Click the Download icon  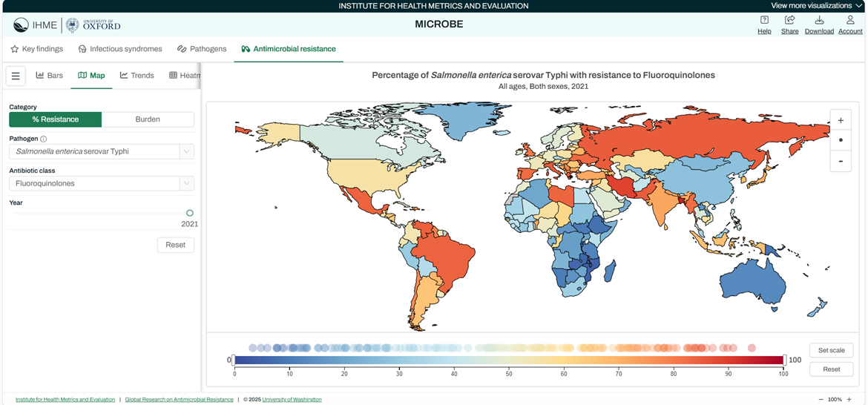819,20
